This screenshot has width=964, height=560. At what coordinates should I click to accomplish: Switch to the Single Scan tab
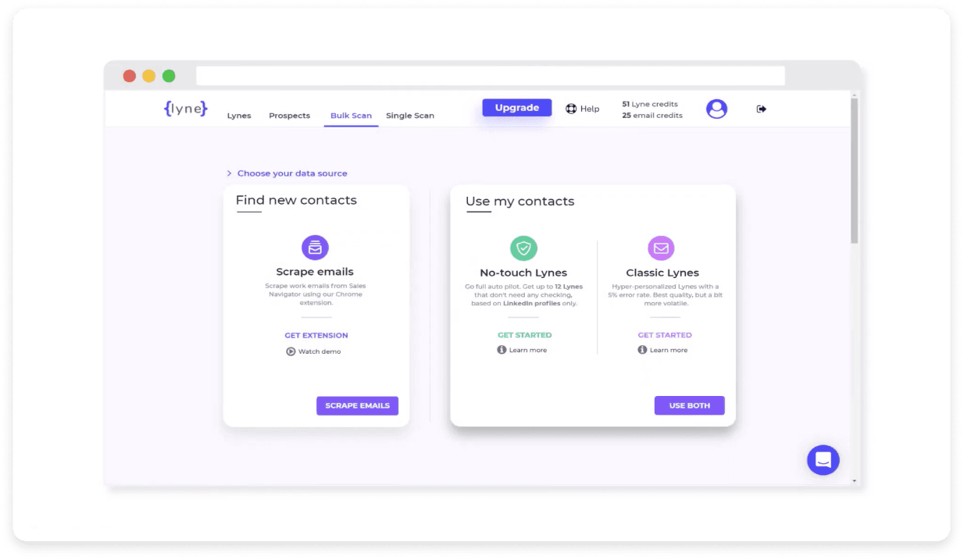pyautogui.click(x=409, y=115)
